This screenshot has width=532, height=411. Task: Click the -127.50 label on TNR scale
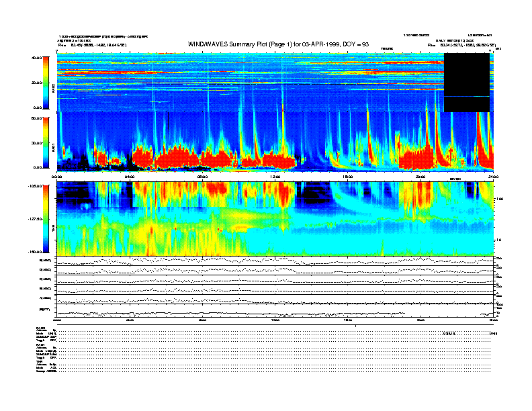pos(35,219)
